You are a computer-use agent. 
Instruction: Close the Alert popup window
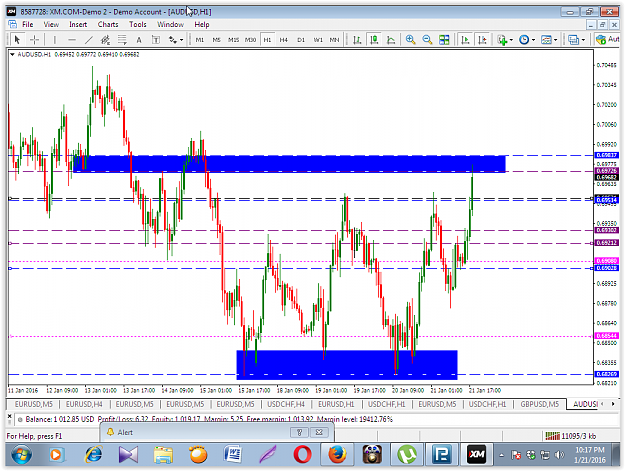[319, 432]
